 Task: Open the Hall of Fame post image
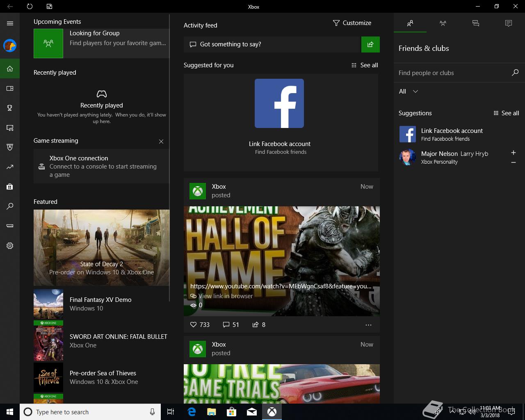click(x=282, y=261)
